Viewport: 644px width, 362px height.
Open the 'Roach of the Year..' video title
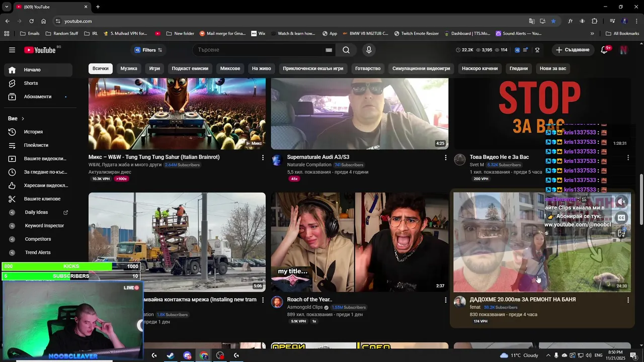coord(309,300)
